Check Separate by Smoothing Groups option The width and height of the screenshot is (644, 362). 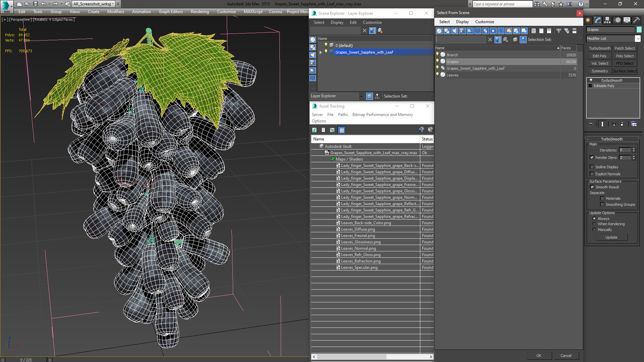(x=602, y=204)
